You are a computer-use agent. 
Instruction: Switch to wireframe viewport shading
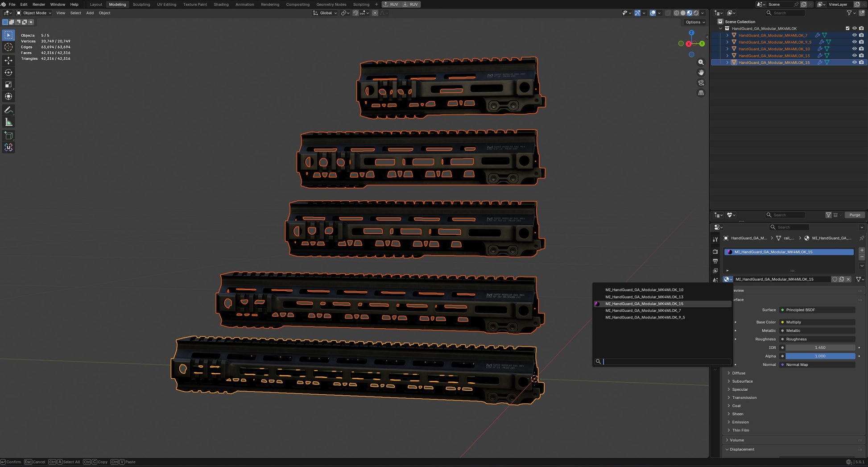click(x=677, y=13)
